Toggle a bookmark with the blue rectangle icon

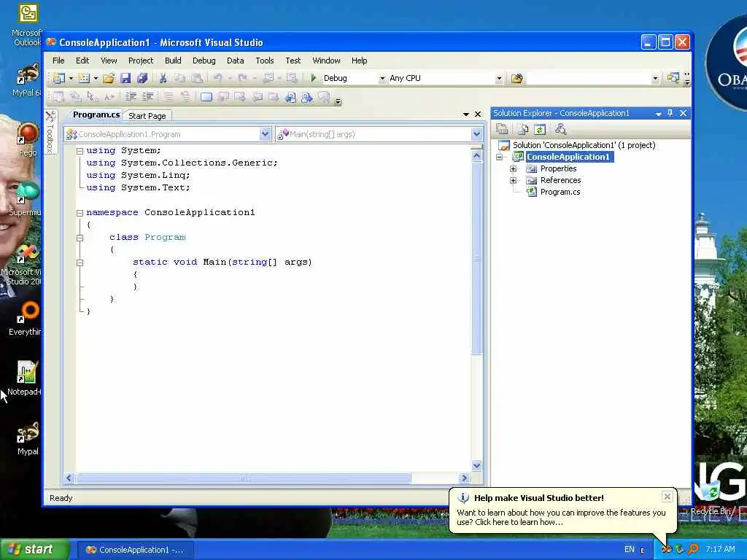point(206,97)
